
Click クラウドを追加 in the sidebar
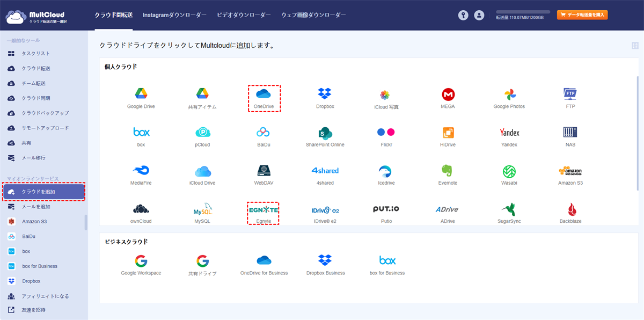point(44,192)
